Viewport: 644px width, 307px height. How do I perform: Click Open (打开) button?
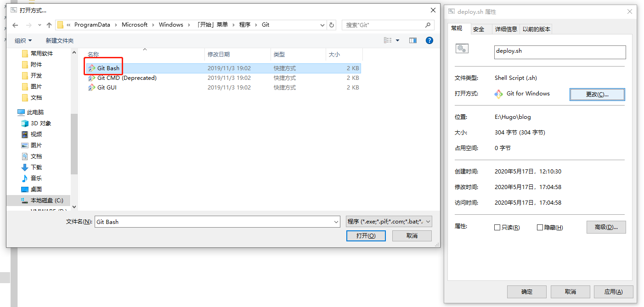click(x=366, y=235)
